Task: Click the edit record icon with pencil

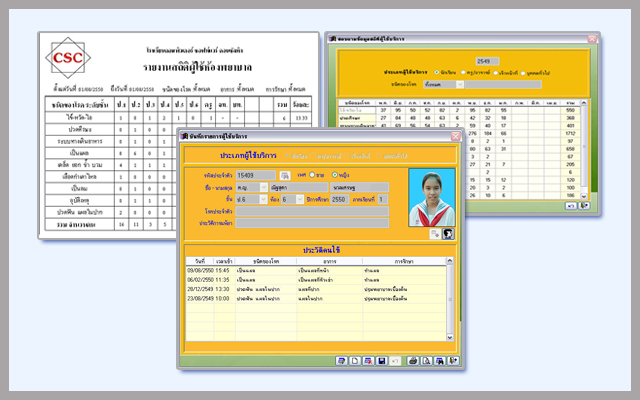Action: pyautogui.click(x=341, y=361)
